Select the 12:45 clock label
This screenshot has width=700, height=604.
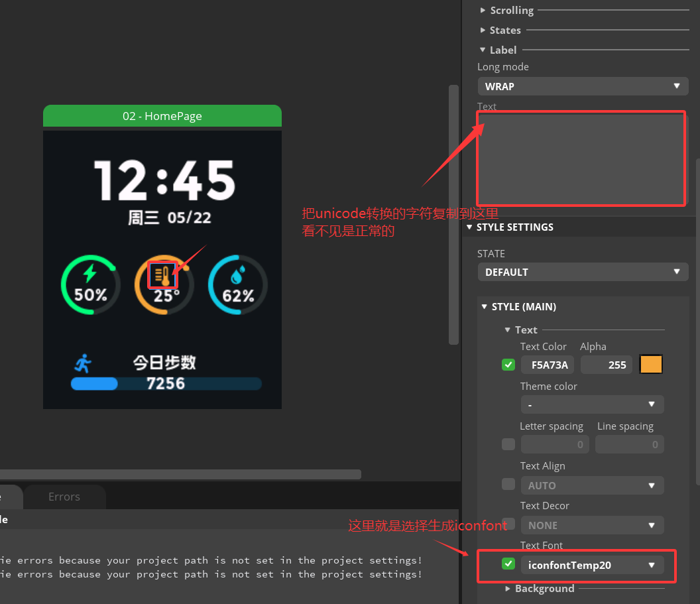[164, 181]
